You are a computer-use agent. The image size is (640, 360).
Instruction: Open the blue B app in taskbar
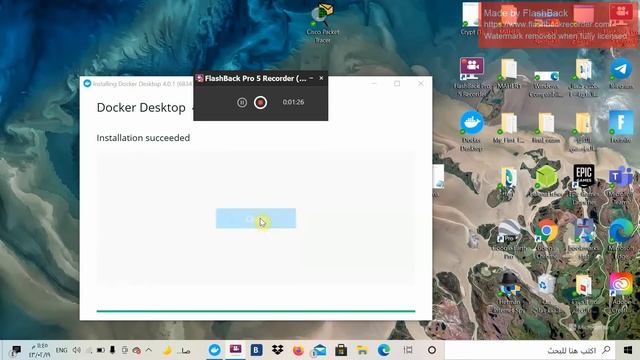click(x=256, y=350)
